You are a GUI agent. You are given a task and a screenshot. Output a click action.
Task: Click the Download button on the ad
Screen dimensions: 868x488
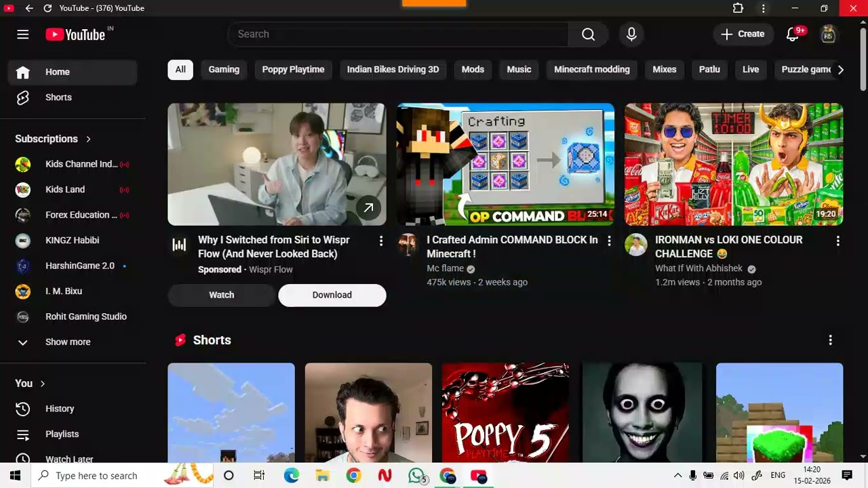(332, 295)
